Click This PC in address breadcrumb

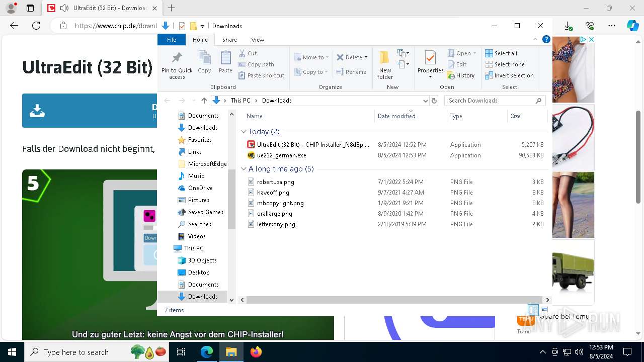(x=240, y=101)
